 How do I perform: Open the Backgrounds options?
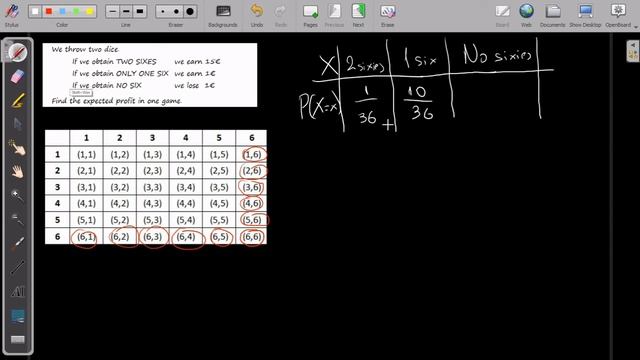[223, 15]
